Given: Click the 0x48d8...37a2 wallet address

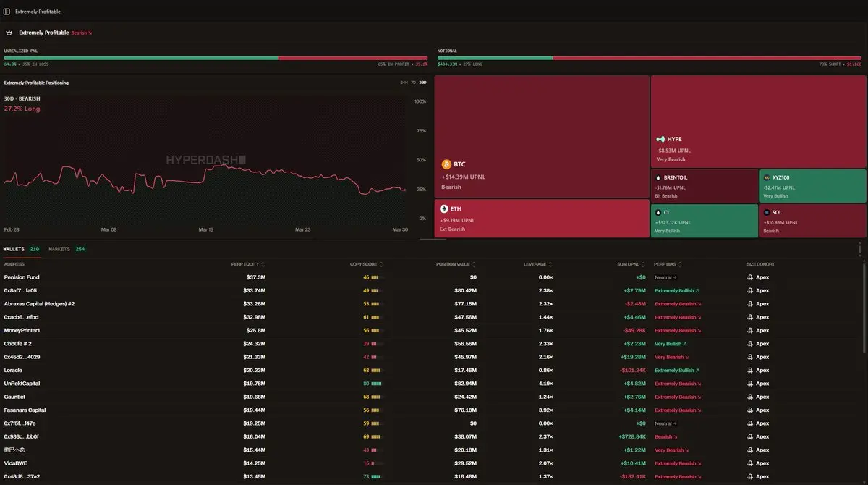Looking at the screenshot, I should (22, 476).
